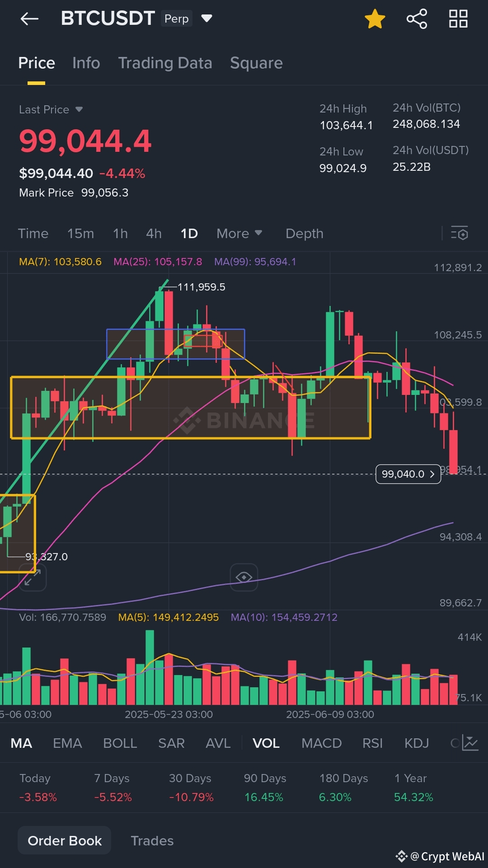Click the 111,959.5 high price marker
Viewport: 488px width, 868px height.
pos(201,287)
